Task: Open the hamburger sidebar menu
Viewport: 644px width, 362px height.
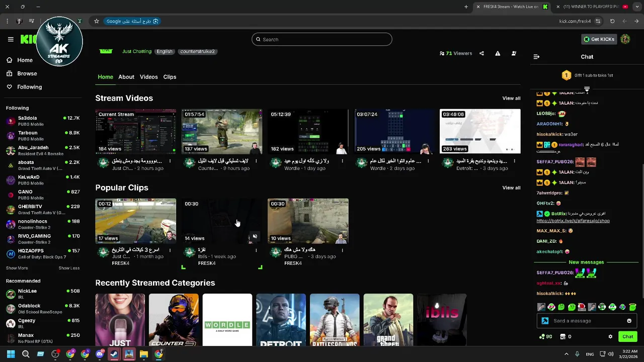Action: (x=11, y=39)
